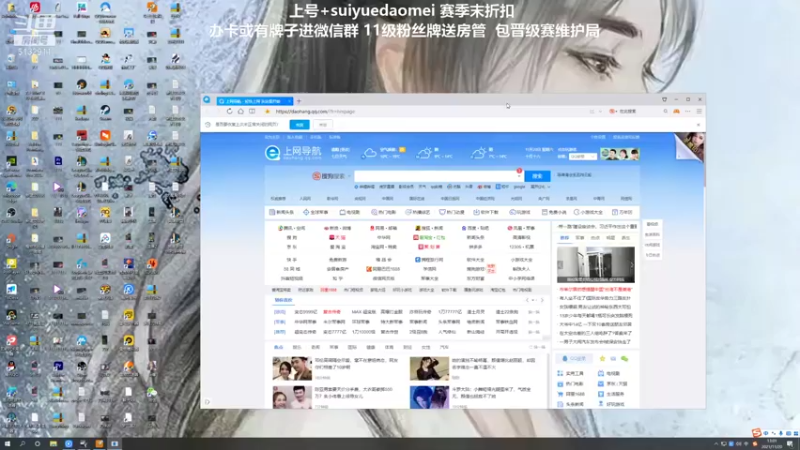Advance the sidebar video with next arrow
This screenshot has height=450, width=800.
pyautogui.click(x=631, y=265)
